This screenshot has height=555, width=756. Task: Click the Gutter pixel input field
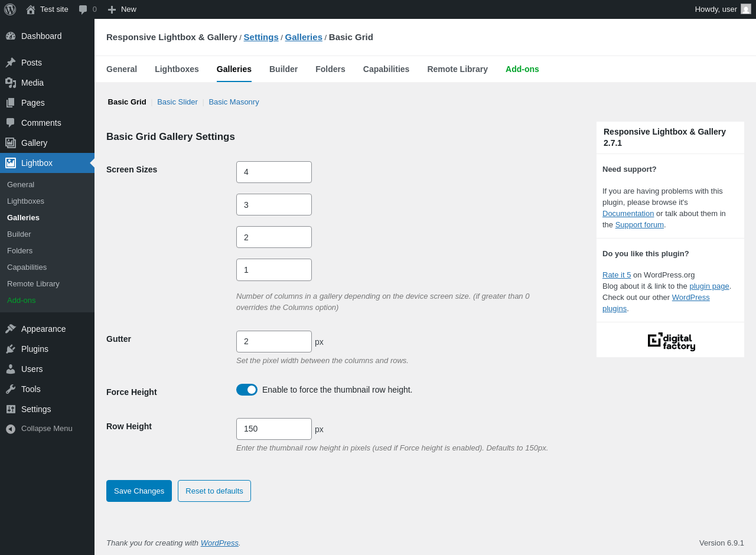pos(274,341)
